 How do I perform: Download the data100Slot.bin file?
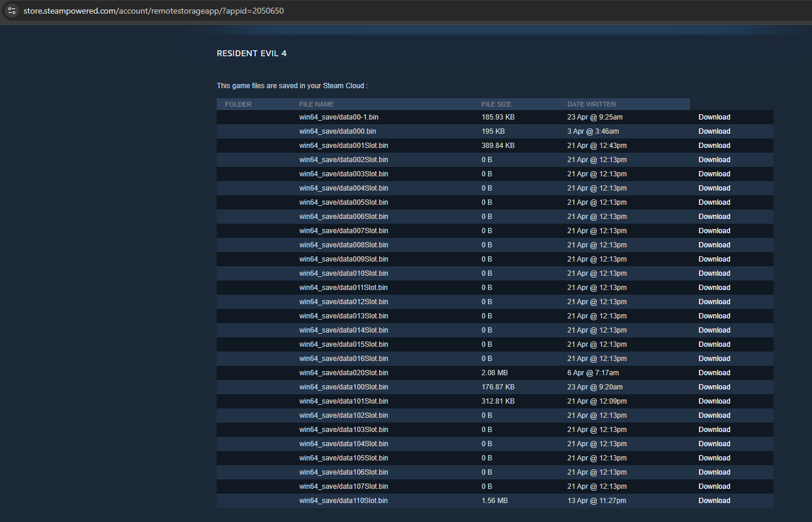click(714, 387)
